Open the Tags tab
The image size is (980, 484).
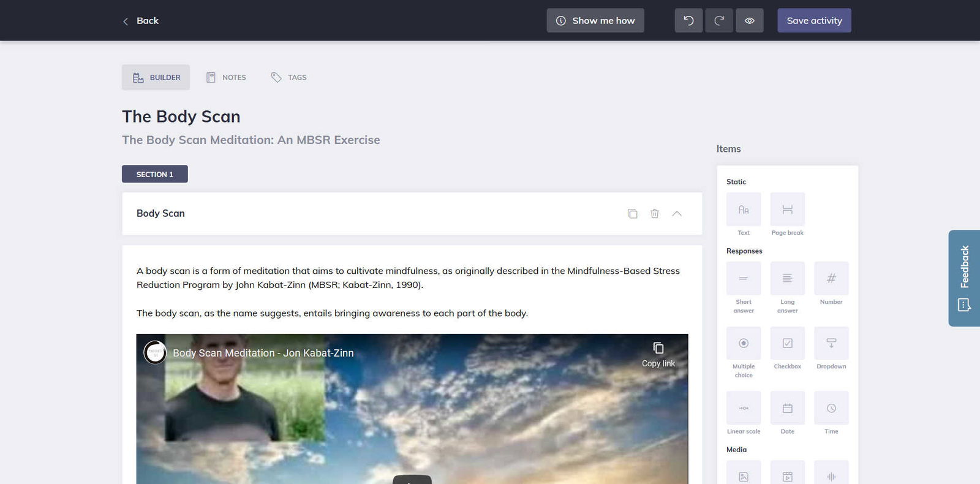pyautogui.click(x=288, y=78)
